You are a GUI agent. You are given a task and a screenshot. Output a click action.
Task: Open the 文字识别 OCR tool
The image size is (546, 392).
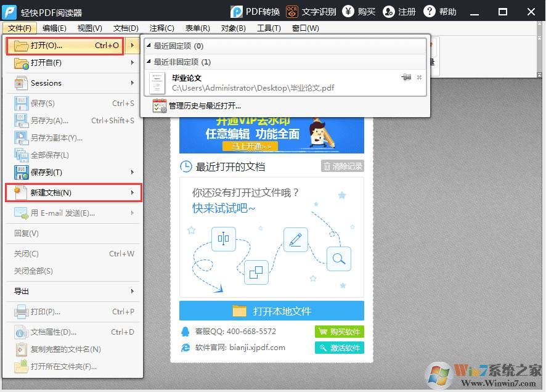[292, 12]
